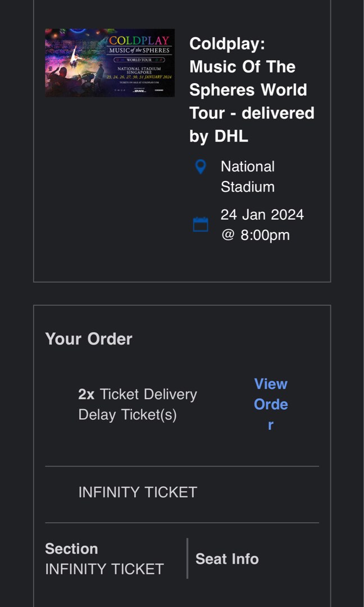The height and width of the screenshot is (607, 364).
Task: Tap the Seat Info heading
Action: click(226, 559)
